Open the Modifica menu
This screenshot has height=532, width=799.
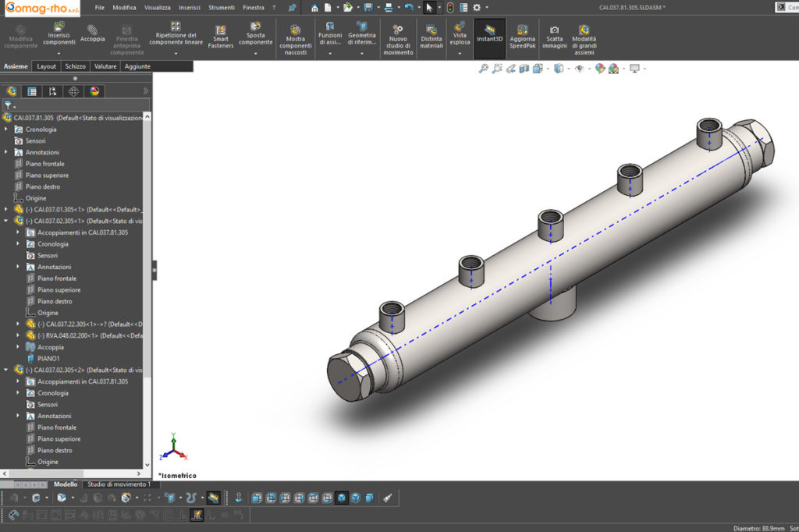[x=124, y=8]
